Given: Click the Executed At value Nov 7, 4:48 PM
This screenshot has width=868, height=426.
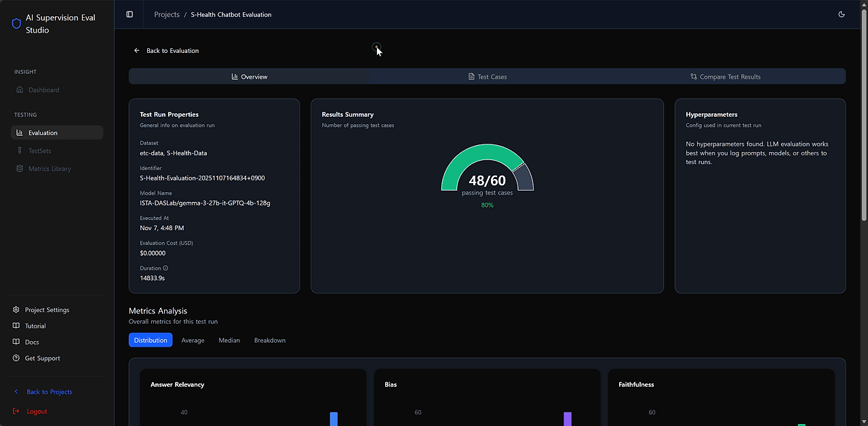Looking at the screenshot, I should click(x=161, y=228).
